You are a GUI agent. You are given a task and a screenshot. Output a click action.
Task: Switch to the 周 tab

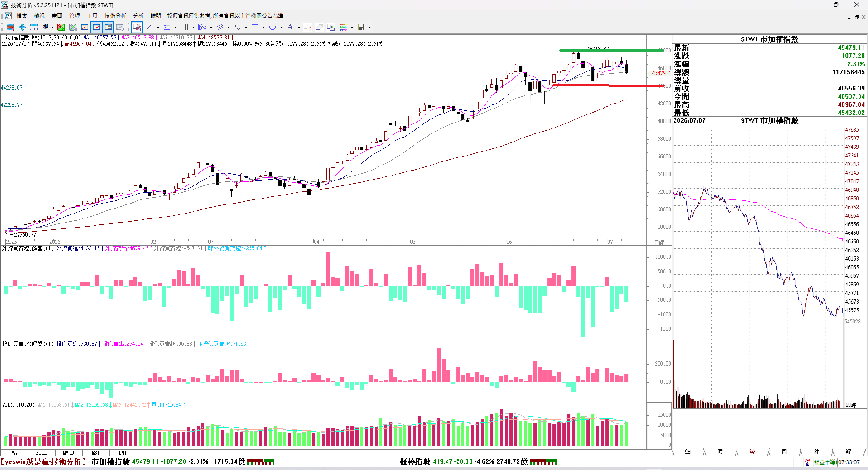pyautogui.click(x=784, y=452)
